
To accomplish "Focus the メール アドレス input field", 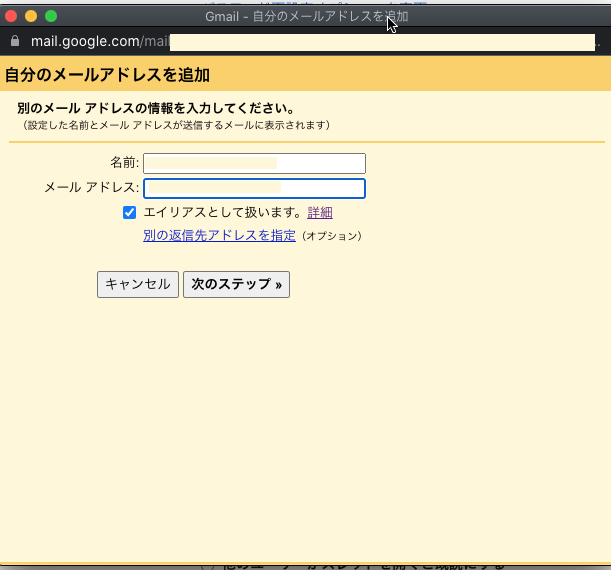I will point(254,189).
